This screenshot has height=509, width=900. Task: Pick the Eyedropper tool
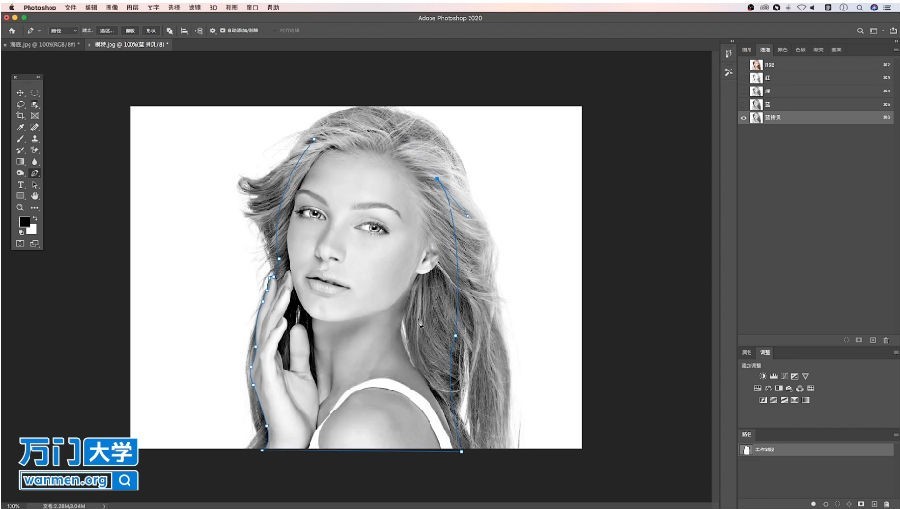point(20,127)
